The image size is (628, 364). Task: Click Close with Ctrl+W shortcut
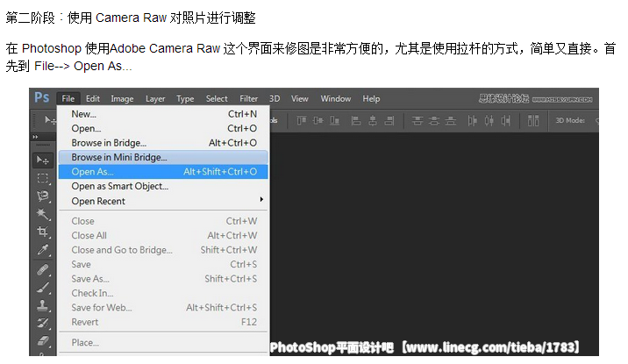point(163,221)
